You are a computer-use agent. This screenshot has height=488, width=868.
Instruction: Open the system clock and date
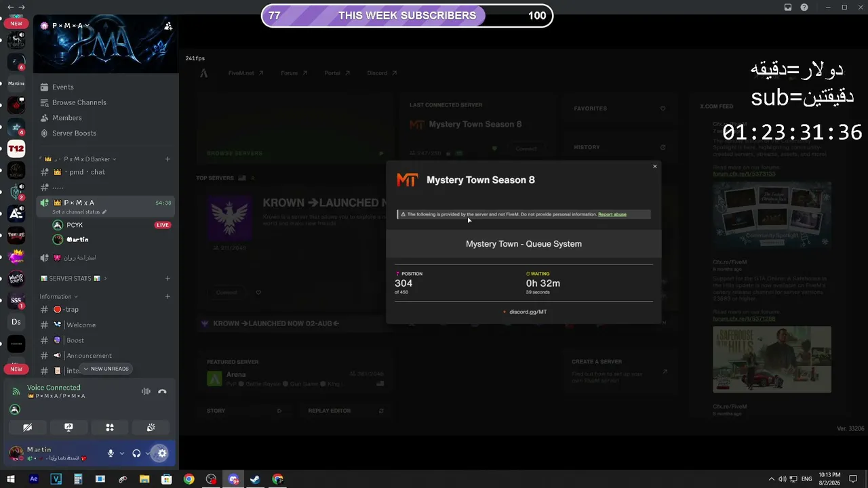(829, 479)
